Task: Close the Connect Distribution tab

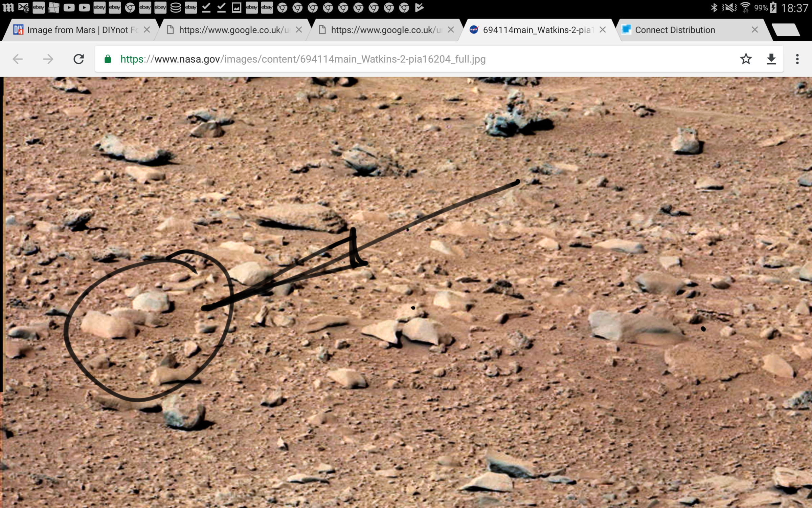Action: coord(754,30)
